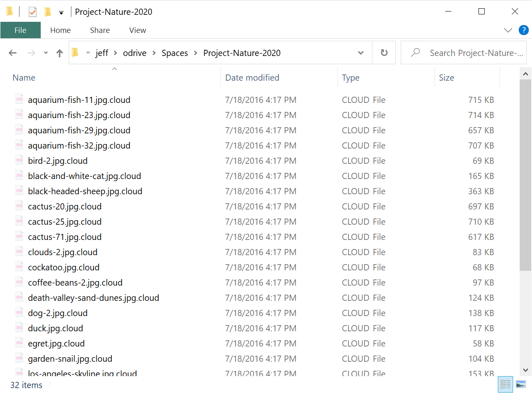Viewport: 532px width, 393px height.
Task: Navigate to Spaces in breadcrumb path
Action: pos(174,53)
